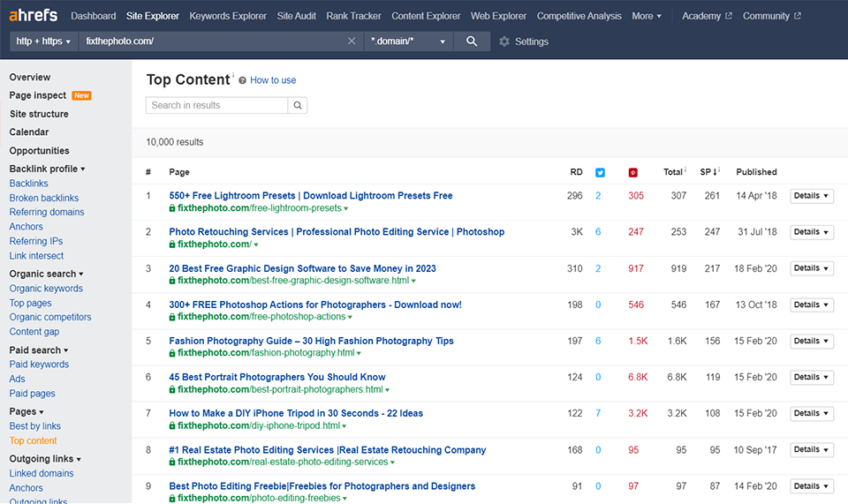The height and width of the screenshot is (504, 848).
Task: Expand URL options arrow for fashion-photography.html
Action: (359, 354)
